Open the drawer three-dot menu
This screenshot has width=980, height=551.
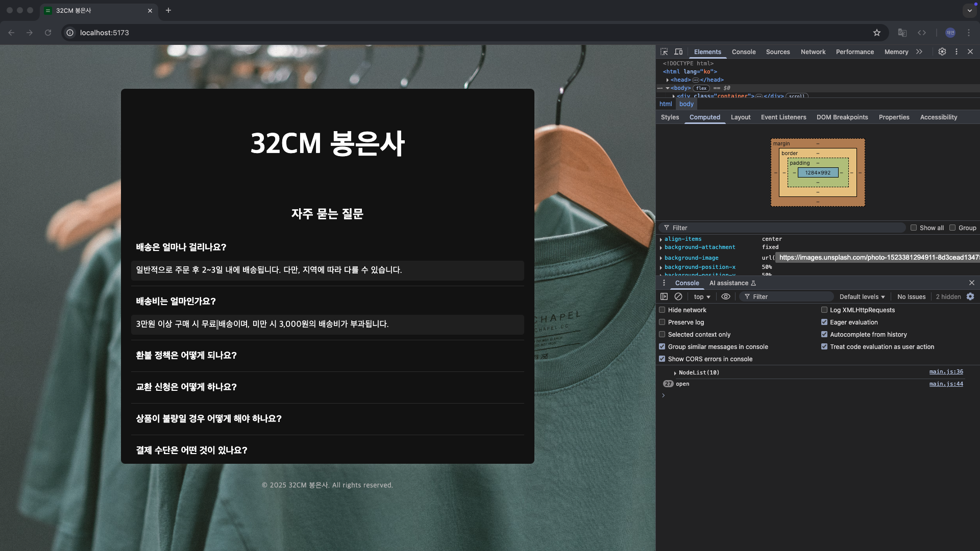point(664,283)
